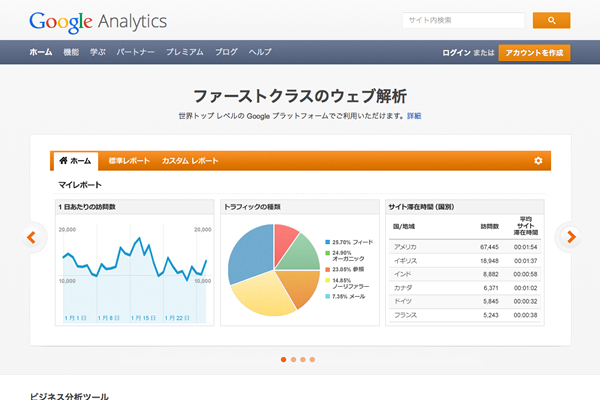Screen dimensions: 600x400
Task: Click the イギリス table row
Action: pyautogui.click(x=465, y=261)
